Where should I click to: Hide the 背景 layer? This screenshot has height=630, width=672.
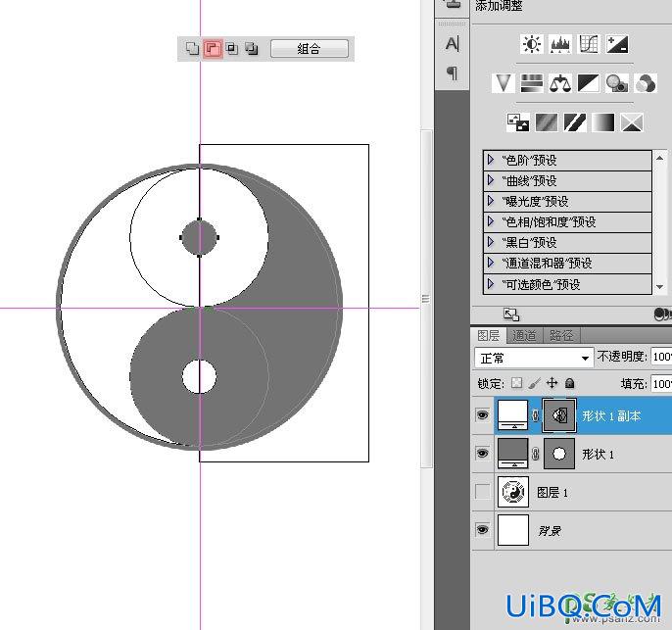pos(483,530)
